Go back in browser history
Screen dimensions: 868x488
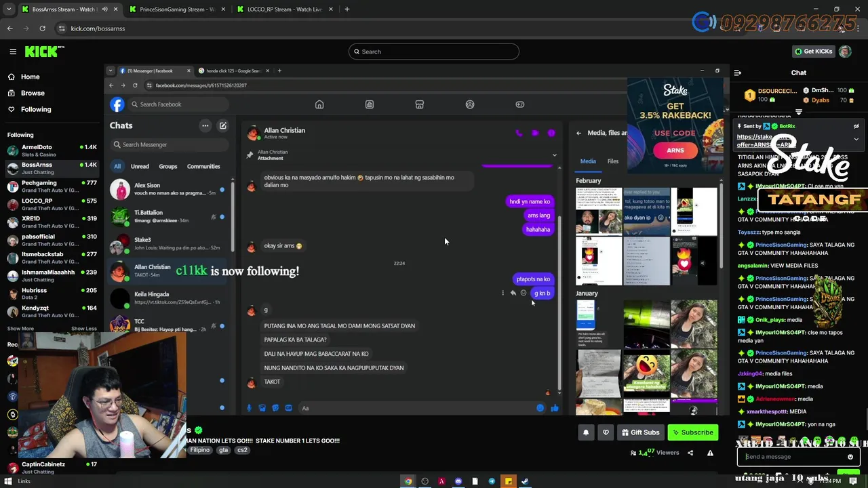click(9, 28)
